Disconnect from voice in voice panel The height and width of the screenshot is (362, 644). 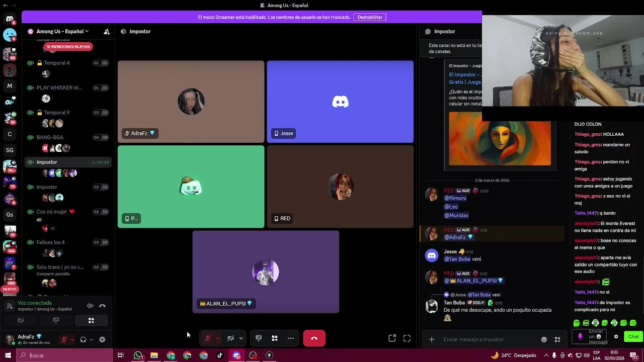pos(102,306)
